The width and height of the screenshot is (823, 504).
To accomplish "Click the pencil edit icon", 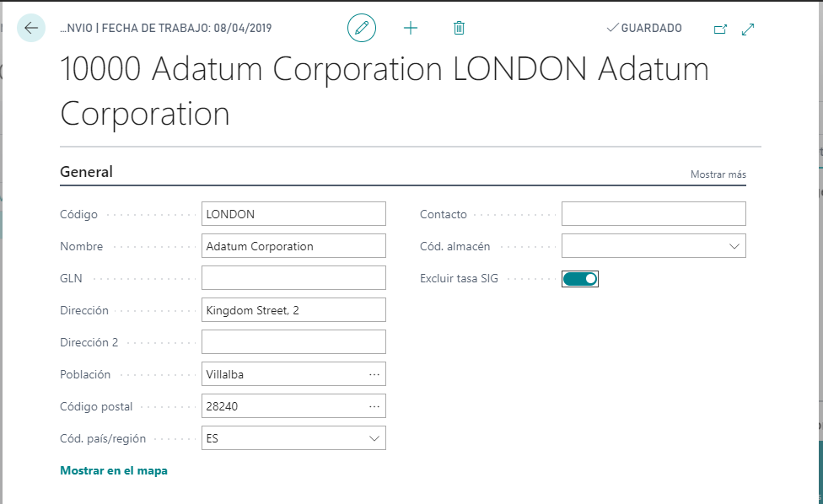I will (x=362, y=28).
